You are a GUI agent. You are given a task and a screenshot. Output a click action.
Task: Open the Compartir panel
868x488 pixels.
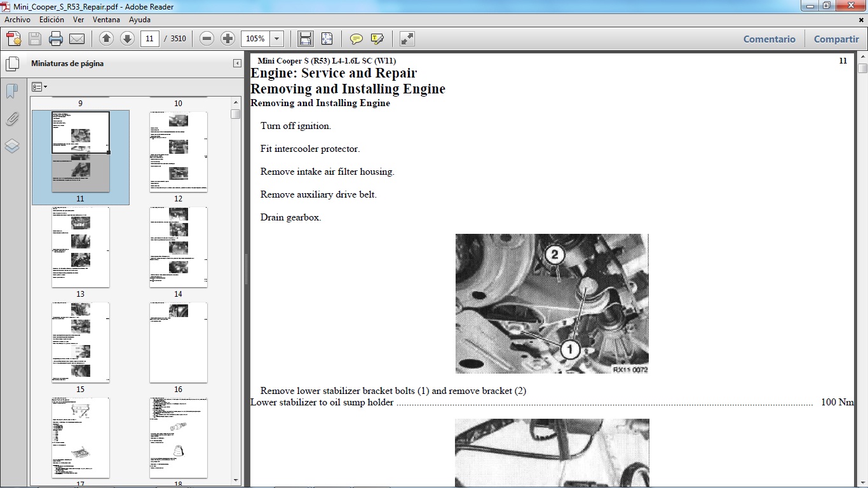point(836,39)
